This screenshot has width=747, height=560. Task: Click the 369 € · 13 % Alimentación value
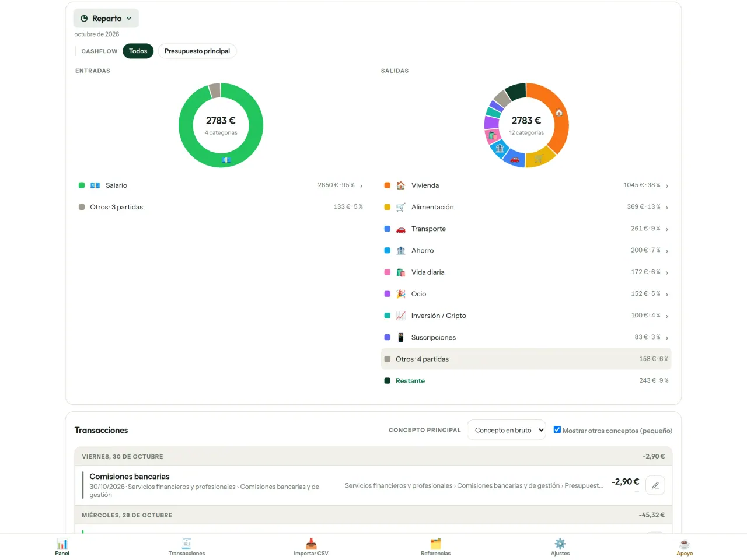[x=644, y=207]
